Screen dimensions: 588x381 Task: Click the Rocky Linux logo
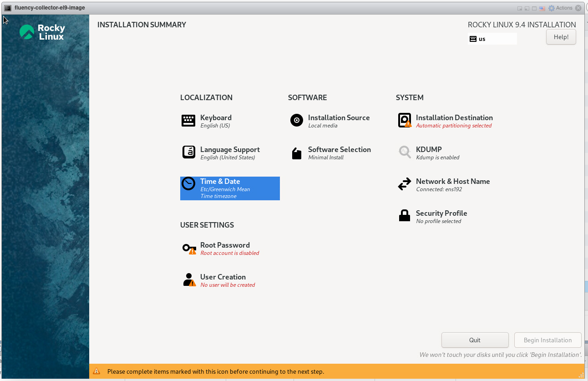coord(42,32)
